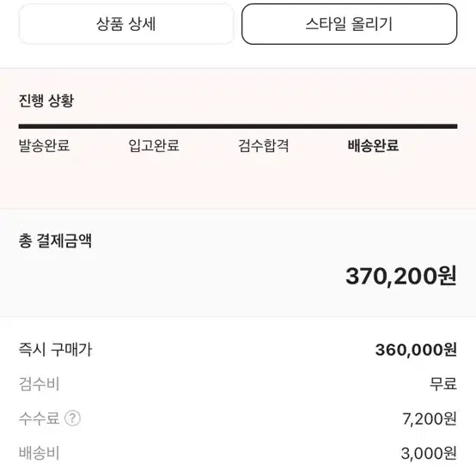This screenshot has width=476, height=476.
Task: Open the 상품 상세 button
Action: [x=126, y=24]
